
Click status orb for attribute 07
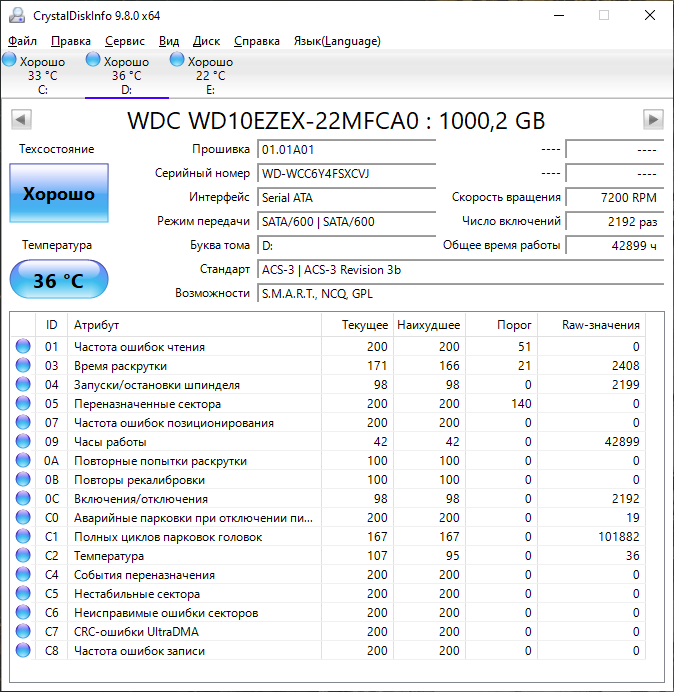(23, 422)
